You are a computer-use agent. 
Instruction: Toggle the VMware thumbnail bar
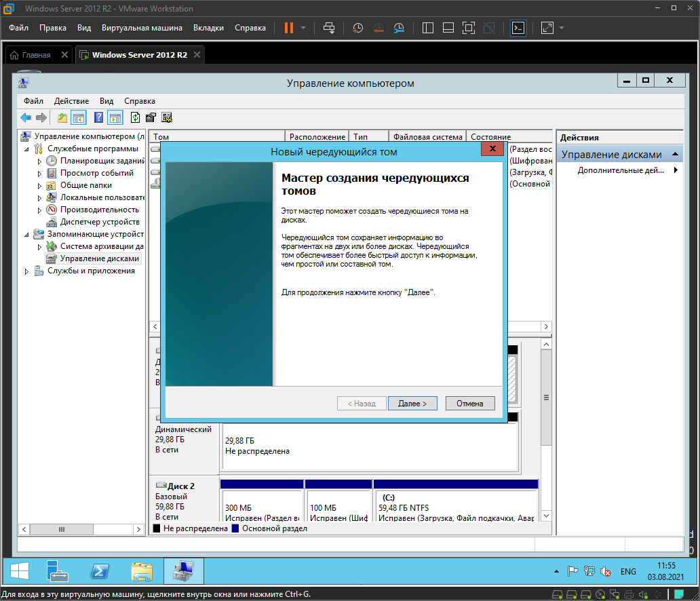click(x=448, y=28)
